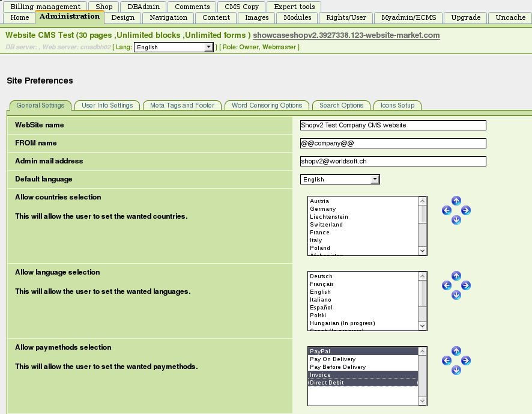532x414 pixels.
Task: Click left arrow icon beside paymethods list
Action: tap(446, 361)
